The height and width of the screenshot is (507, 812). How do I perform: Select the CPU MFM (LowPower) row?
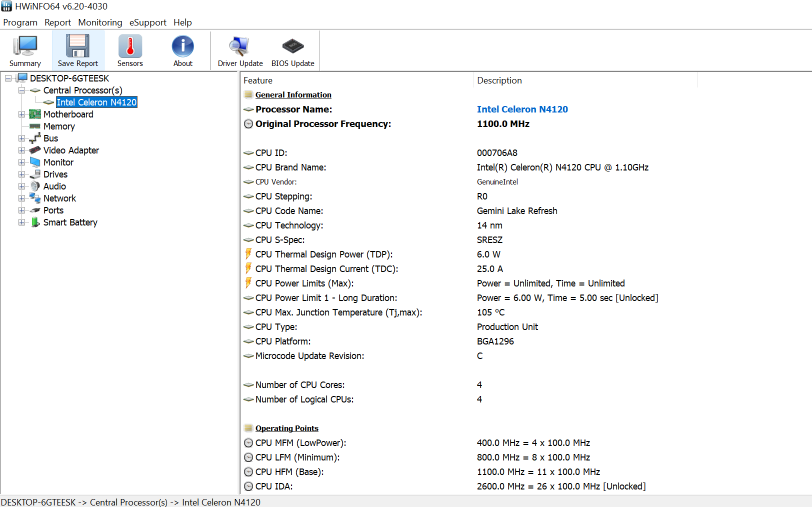pyautogui.click(x=525, y=443)
